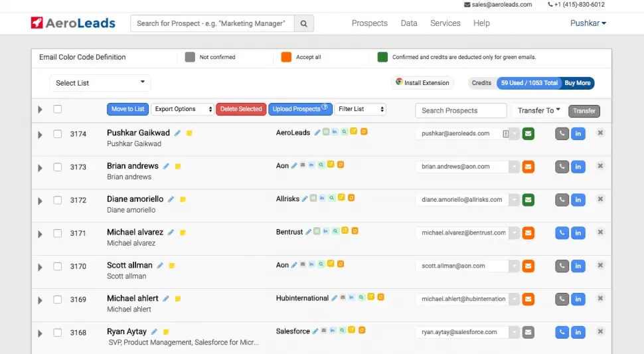644x354 pixels.
Task: Click the gray Transfer button
Action: (x=584, y=111)
